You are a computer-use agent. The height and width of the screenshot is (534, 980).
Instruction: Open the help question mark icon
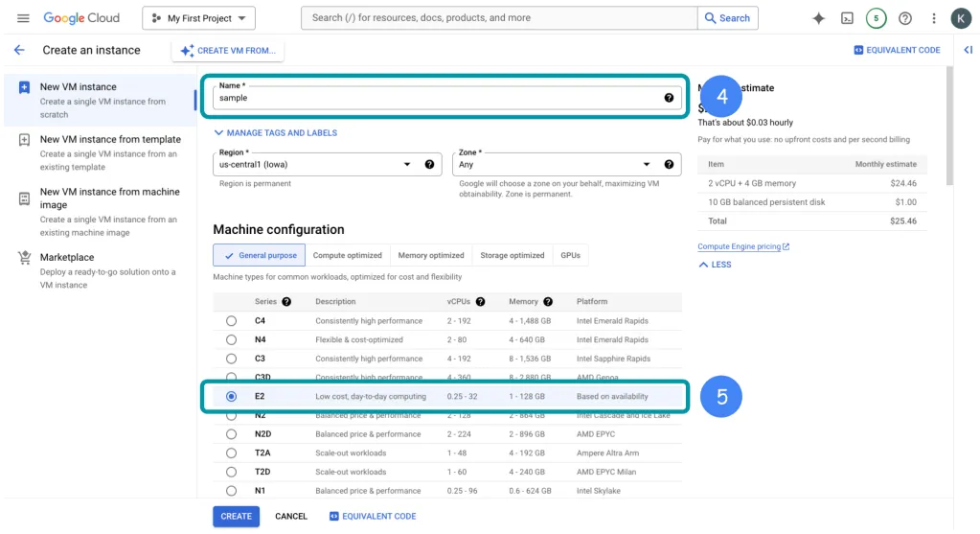904,18
